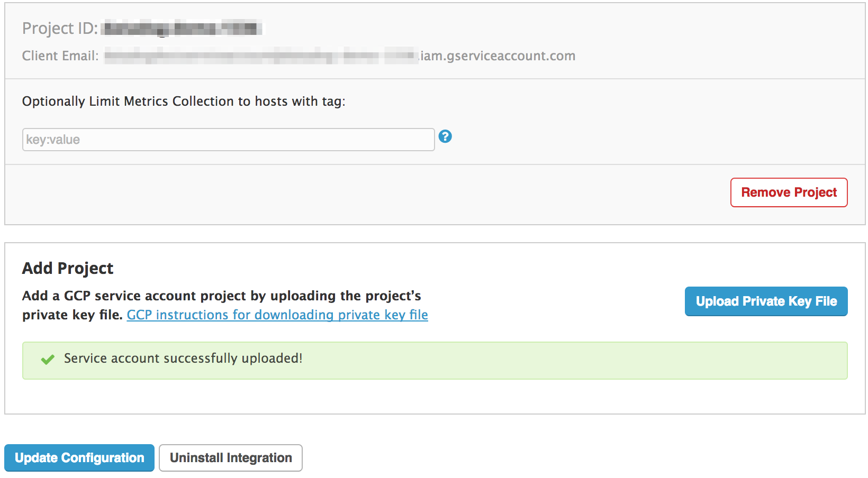Click Upload Private Key File button
The image size is (868, 478).
pyautogui.click(x=766, y=301)
